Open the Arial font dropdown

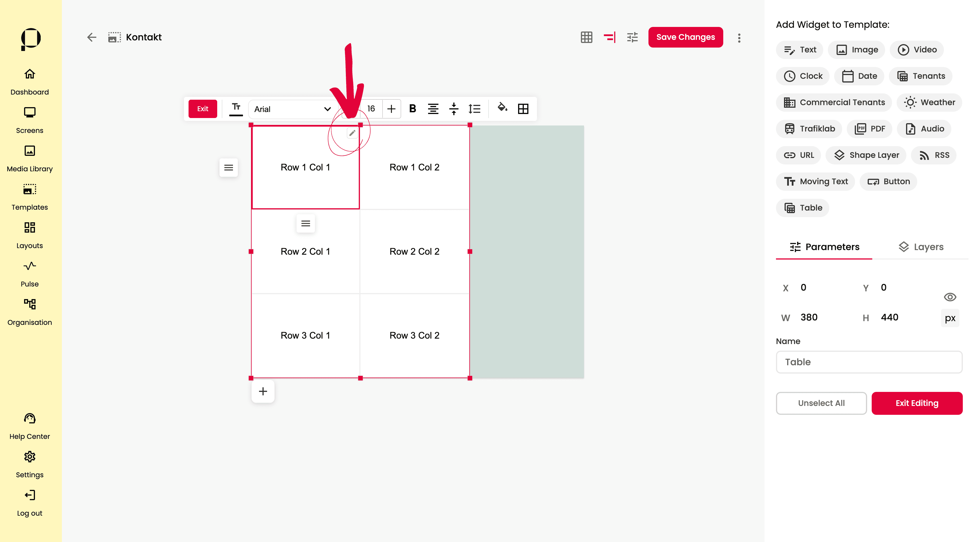(x=292, y=109)
